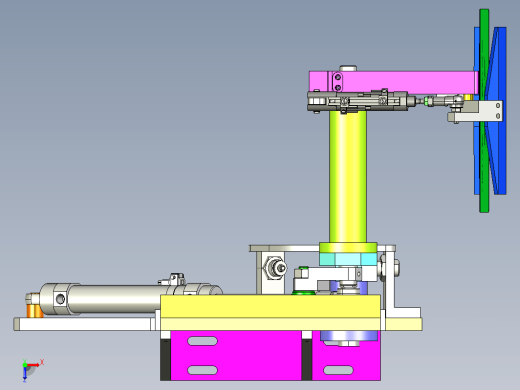Select the upper-left oval slot in magenta bracket
The width and height of the screenshot is (520, 390).
coord(202,341)
